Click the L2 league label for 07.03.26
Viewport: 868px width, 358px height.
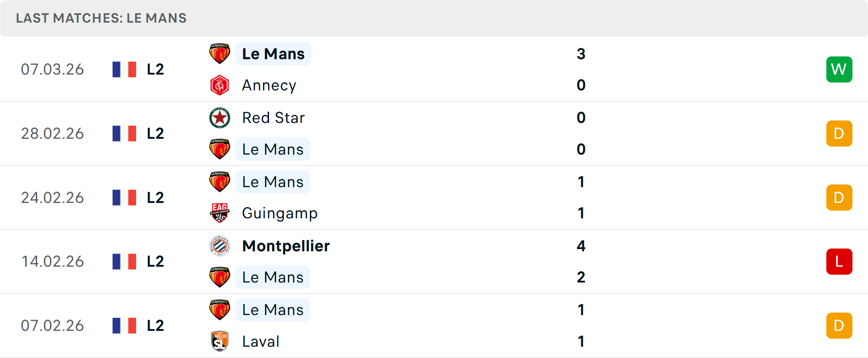pos(155,69)
